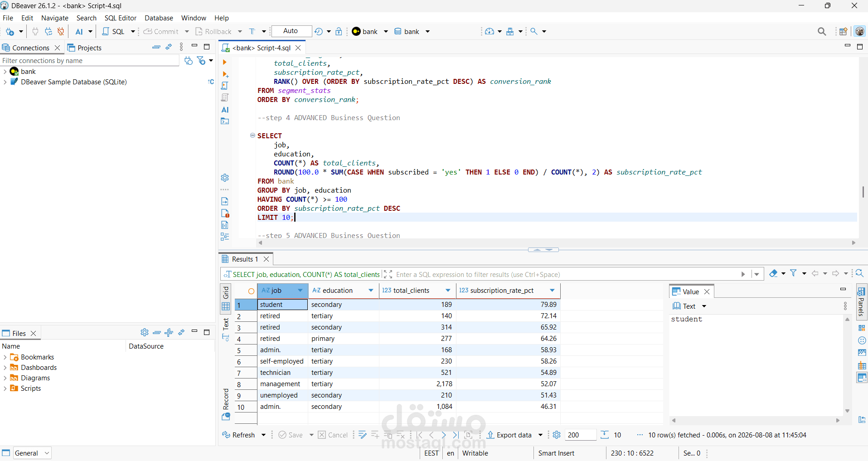The height and width of the screenshot is (461, 868).
Task: Click the search magnifier icon in results filter bar
Action: (859, 273)
